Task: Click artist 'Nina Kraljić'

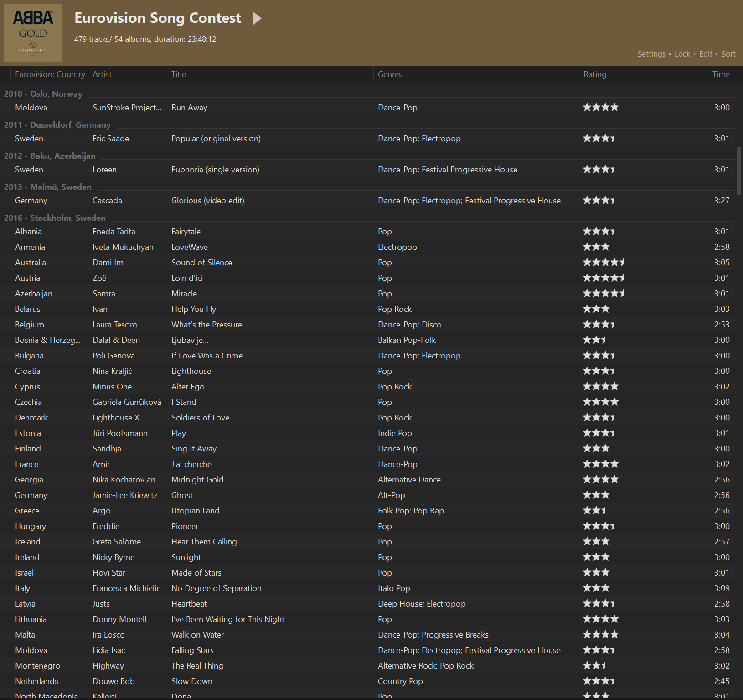Action: 112,371
